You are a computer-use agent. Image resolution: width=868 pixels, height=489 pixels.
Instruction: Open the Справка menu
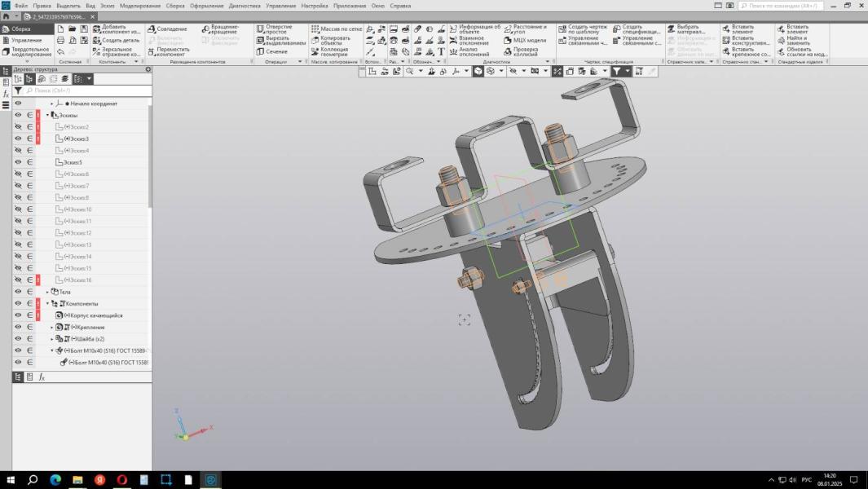[400, 6]
